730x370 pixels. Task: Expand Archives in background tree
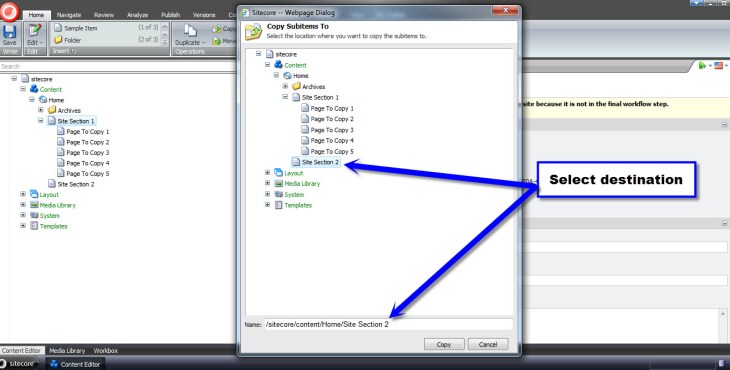click(41, 110)
